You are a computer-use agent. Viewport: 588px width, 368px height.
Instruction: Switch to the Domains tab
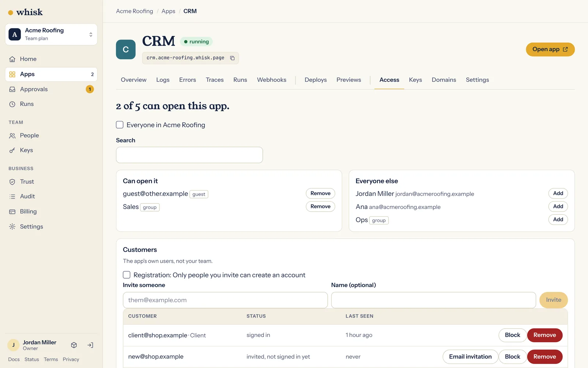[x=444, y=80]
